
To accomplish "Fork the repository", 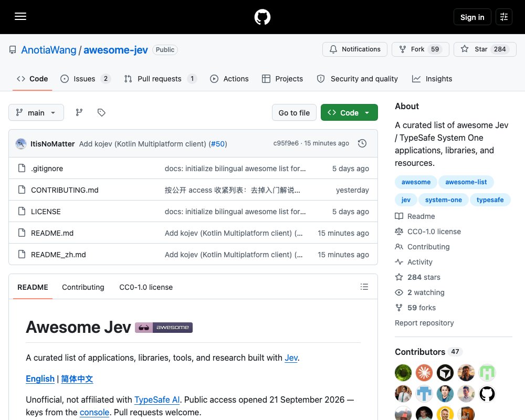I will (421, 49).
